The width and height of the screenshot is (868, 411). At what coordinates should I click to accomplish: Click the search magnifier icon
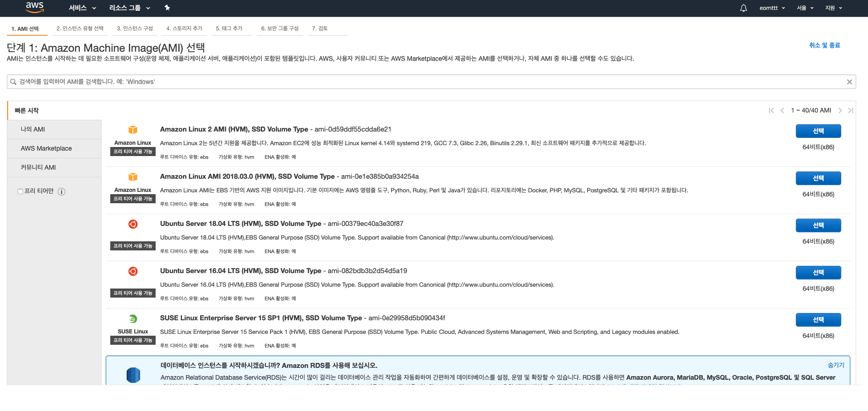13,82
